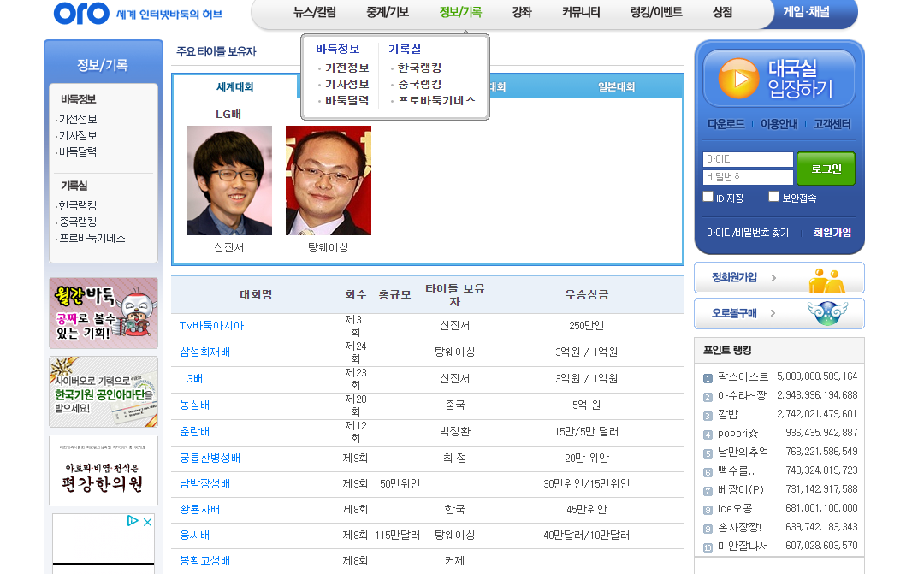Click the rank 10 badge icon
Image resolution: width=924 pixels, height=574 pixels.
[708, 547]
